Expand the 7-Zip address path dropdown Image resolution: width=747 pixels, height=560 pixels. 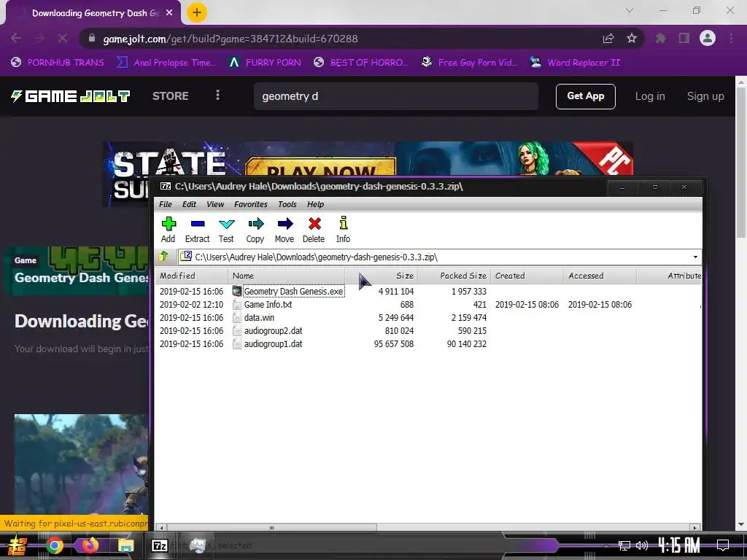tap(695, 257)
